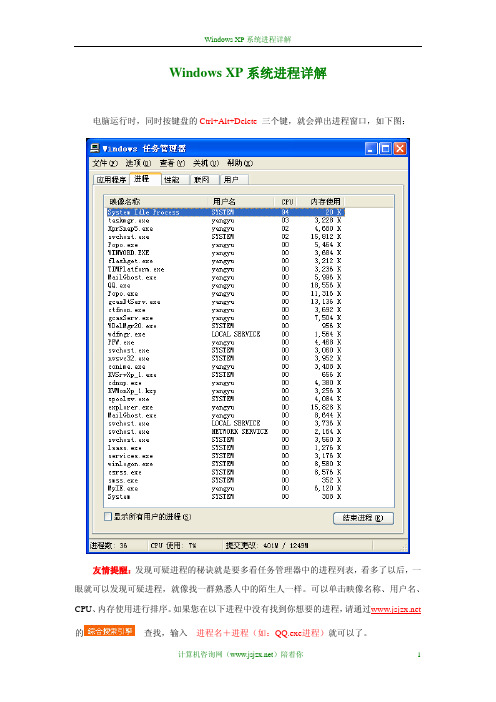Select the last System process row

tap(225, 497)
